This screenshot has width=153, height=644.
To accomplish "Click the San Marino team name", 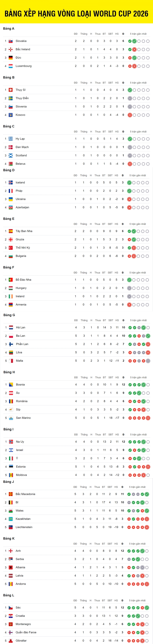I will click(x=23, y=418).
